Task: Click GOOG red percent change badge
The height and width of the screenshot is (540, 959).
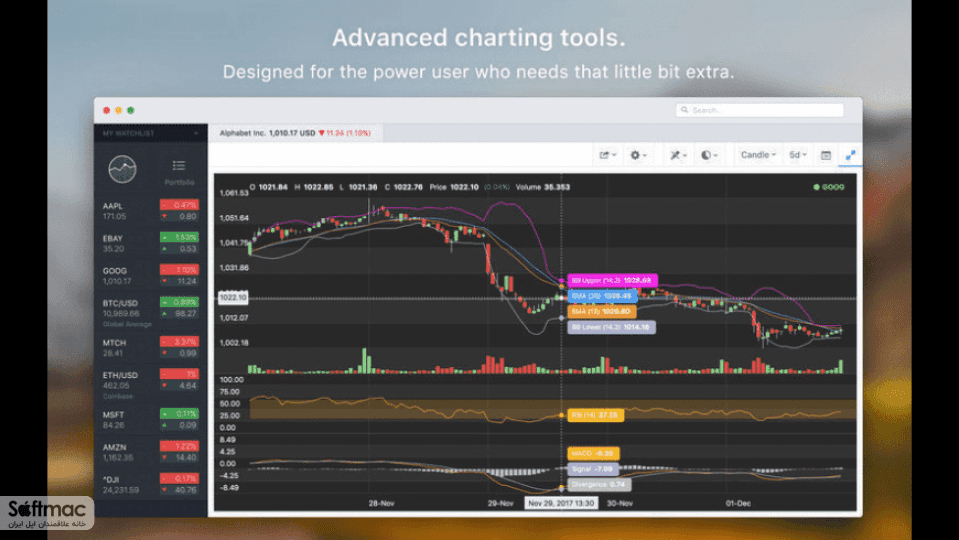Action: click(179, 270)
